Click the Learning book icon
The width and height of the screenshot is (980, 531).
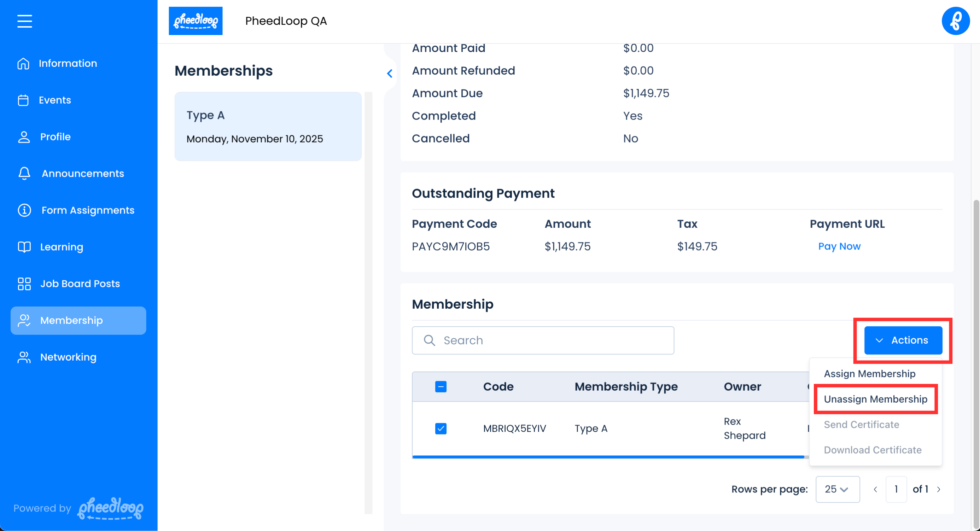pos(24,247)
